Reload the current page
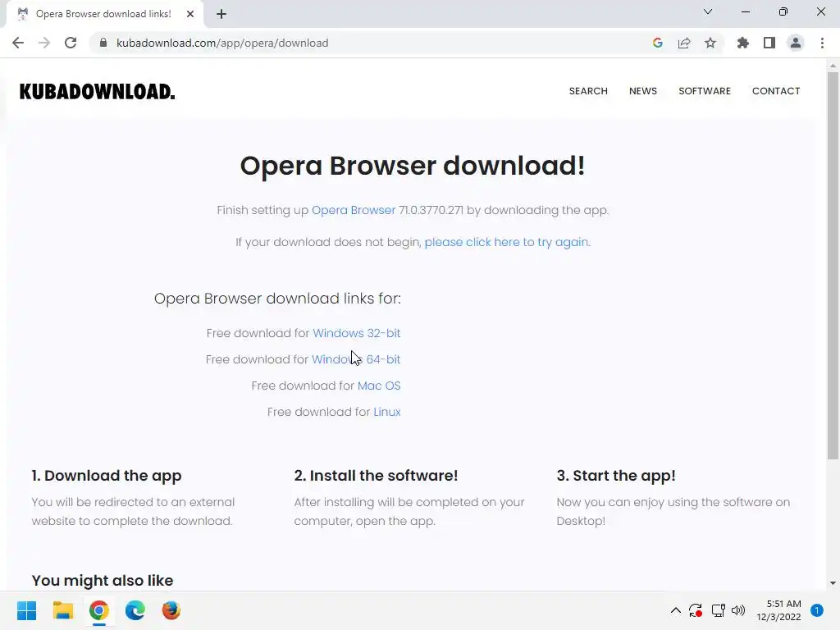This screenshot has width=840, height=630. 71,43
